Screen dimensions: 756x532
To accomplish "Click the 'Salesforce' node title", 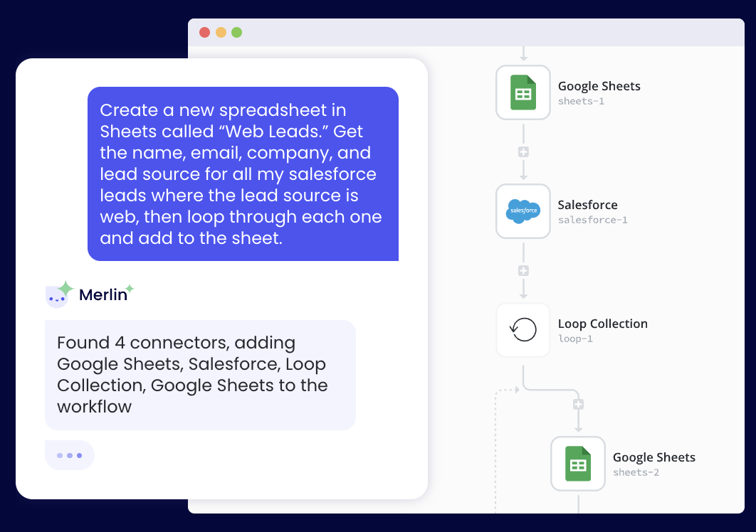I will point(588,205).
